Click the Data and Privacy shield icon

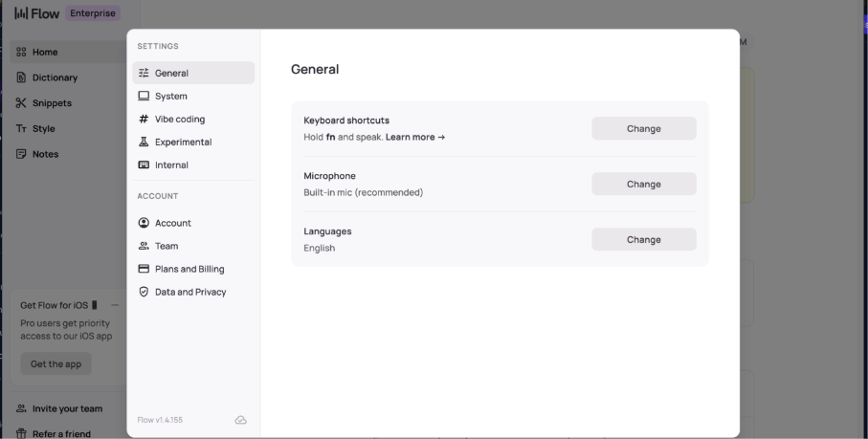click(x=144, y=292)
